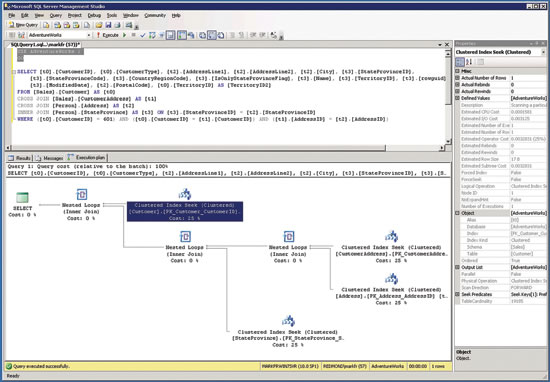Expand the Seek Predicates property
550x382 pixels.
click(x=457, y=294)
